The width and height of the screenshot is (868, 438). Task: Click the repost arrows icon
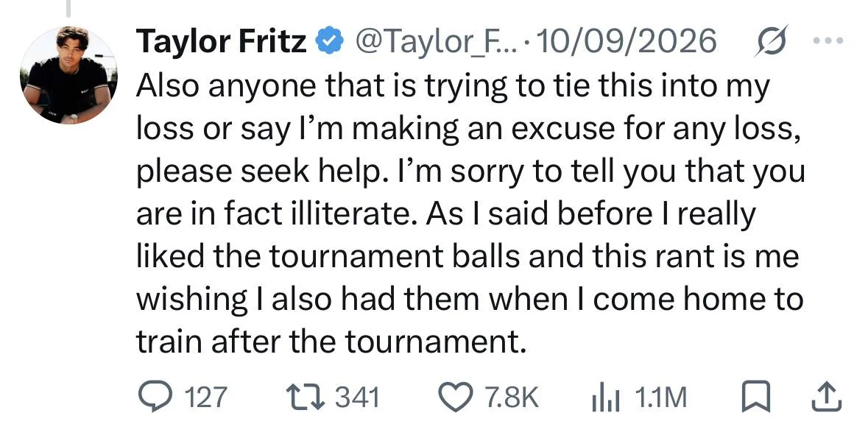coord(306,397)
